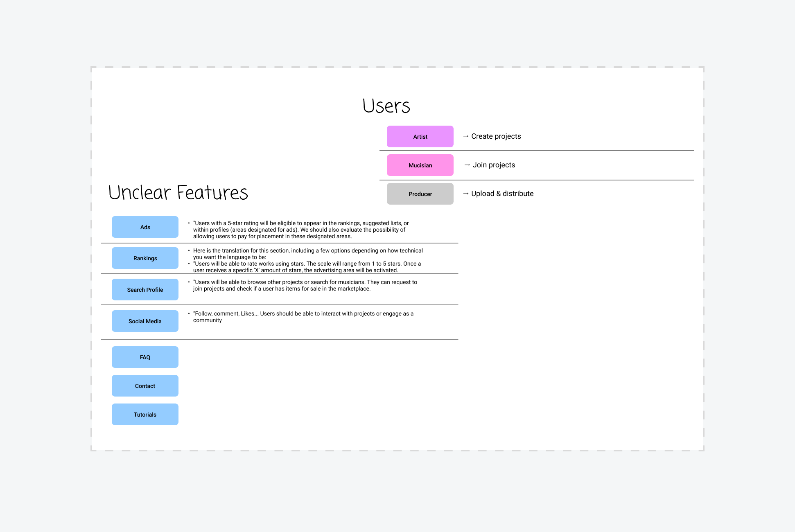Image resolution: width=795 pixels, height=532 pixels.
Task: Select the Ads feature box
Action: [145, 227]
